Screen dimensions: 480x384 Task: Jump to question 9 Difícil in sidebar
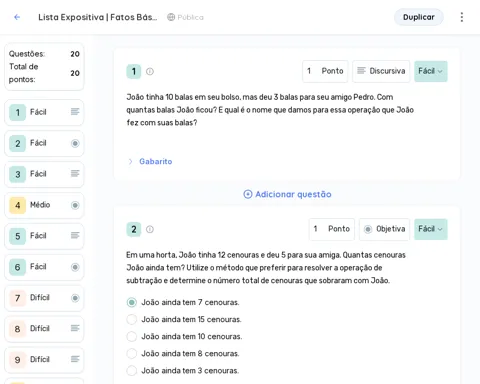click(x=44, y=360)
